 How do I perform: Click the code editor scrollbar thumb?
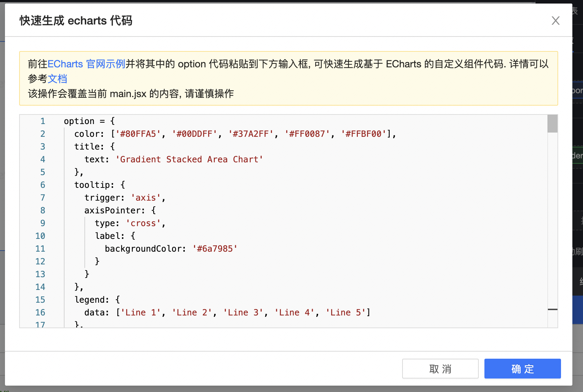[x=553, y=124]
